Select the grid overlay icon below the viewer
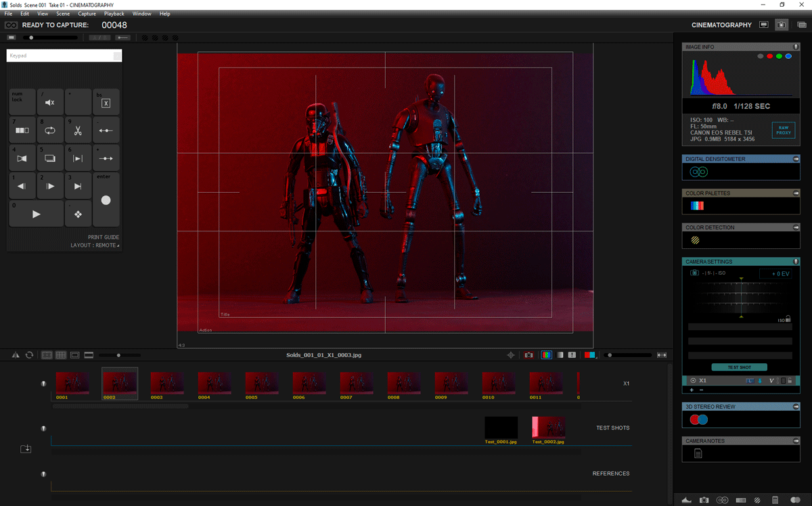Screen dimensions: 812x506 (61, 355)
